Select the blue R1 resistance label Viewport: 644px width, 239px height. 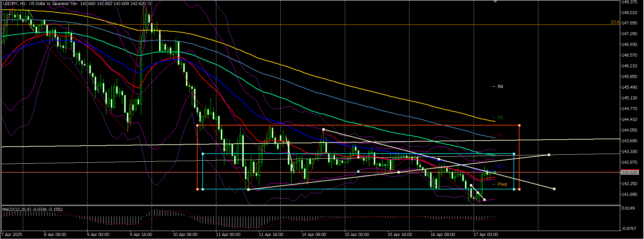click(x=500, y=167)
